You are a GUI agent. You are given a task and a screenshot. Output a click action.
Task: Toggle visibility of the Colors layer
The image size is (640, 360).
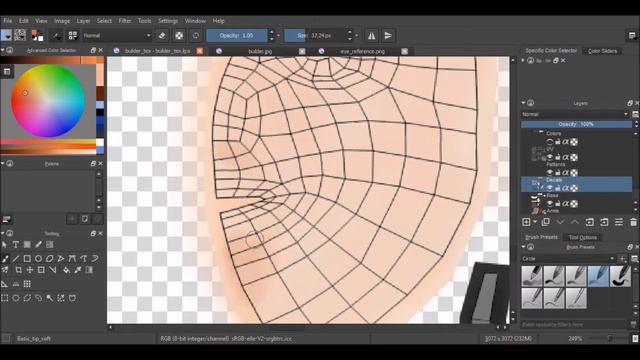click(x=549, y=142)
